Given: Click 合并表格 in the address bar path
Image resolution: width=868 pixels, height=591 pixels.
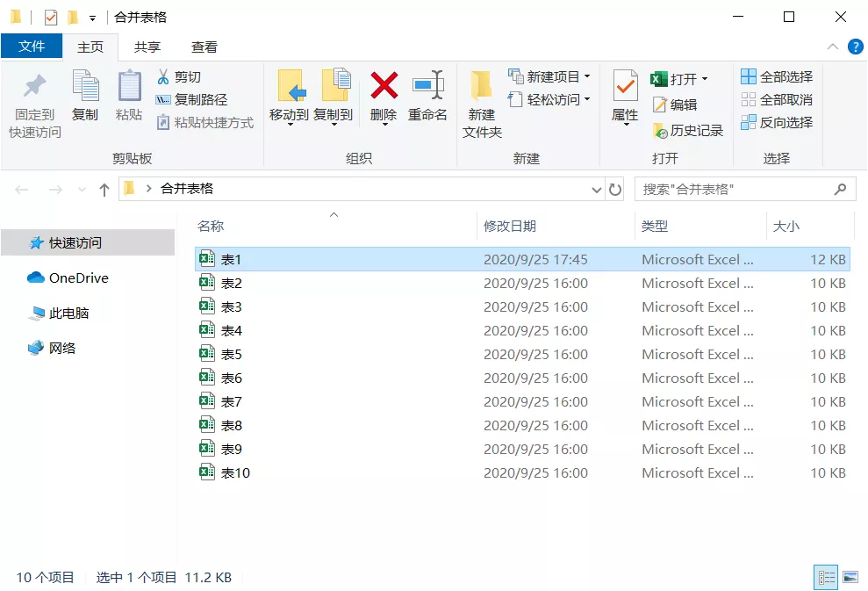Looking at the screenshot, I should (x=187, y=189).
